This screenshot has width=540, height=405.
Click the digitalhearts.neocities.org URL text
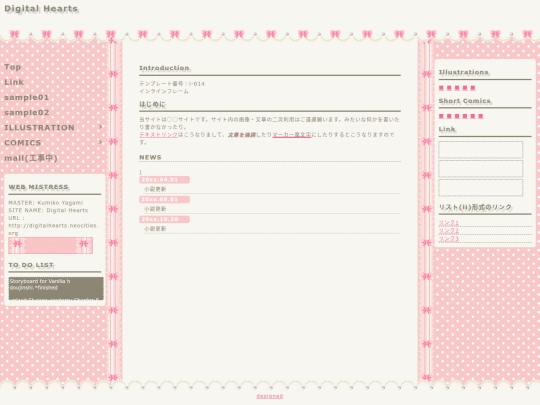click(x=53, y=229)
